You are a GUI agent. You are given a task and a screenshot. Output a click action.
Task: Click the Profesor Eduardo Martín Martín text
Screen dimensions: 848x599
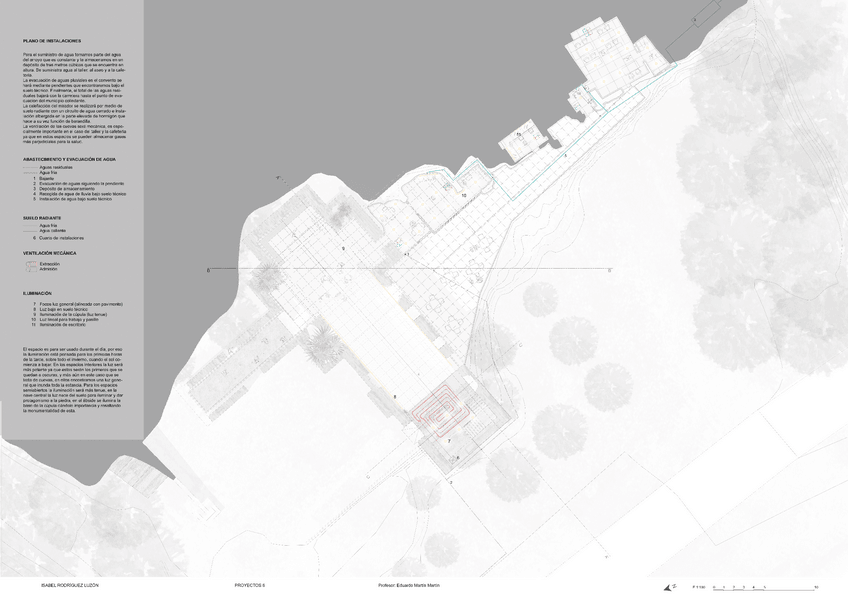(410, 584)
